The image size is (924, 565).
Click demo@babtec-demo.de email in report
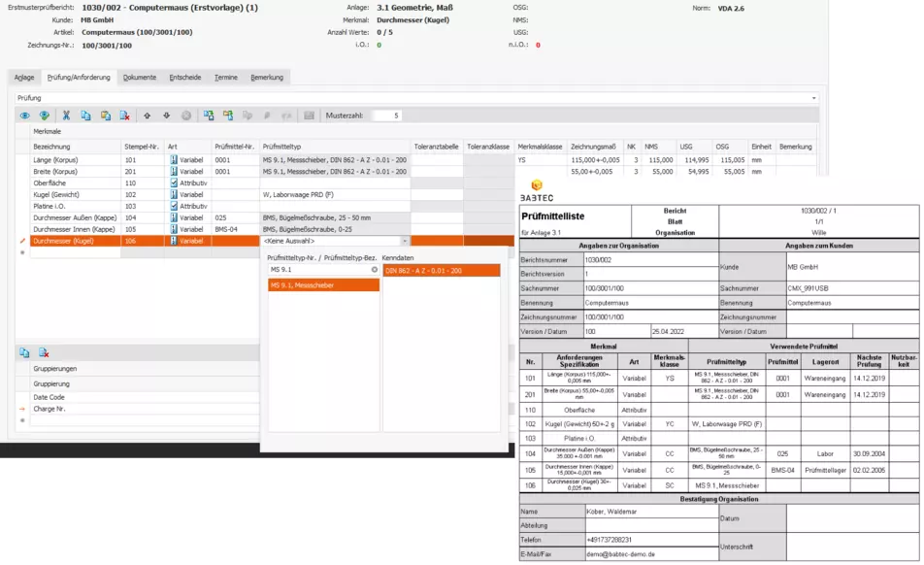click(x=620, y=554)
